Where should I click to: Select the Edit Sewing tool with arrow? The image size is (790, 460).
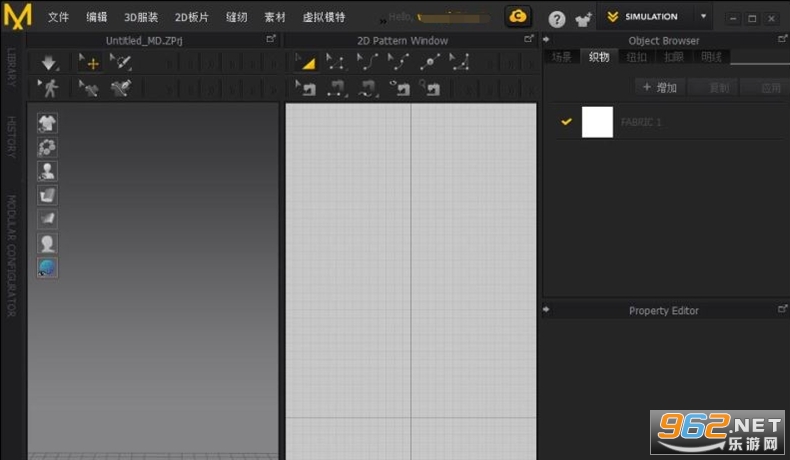(x=306, y=89)
